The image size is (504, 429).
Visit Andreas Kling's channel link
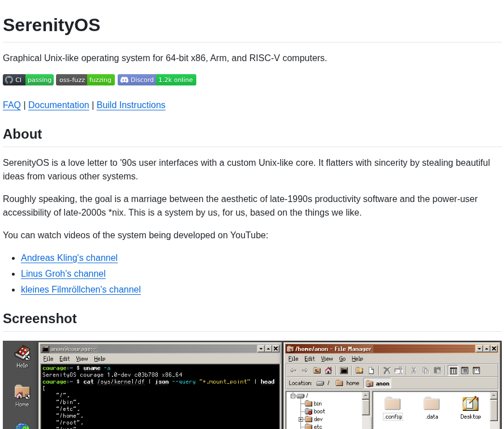click(x=69, y=258)
